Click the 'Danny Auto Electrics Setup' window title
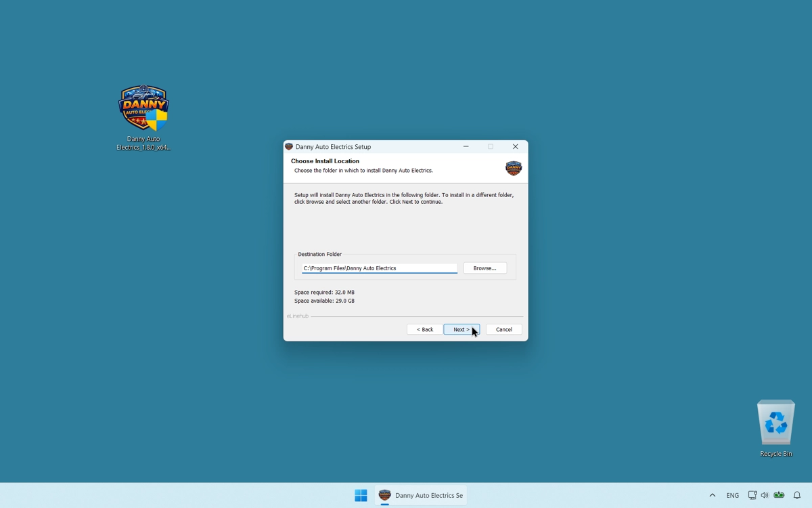 (333, 146)
